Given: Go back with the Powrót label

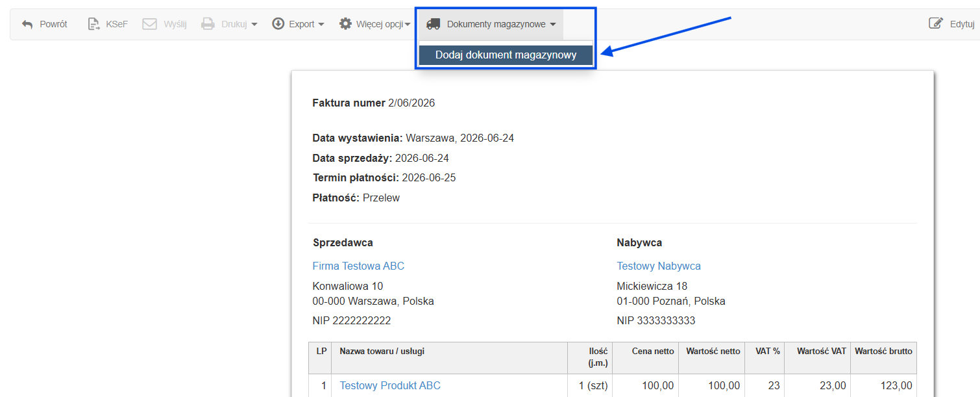Looking at the screenshot, I should (53, 24).
